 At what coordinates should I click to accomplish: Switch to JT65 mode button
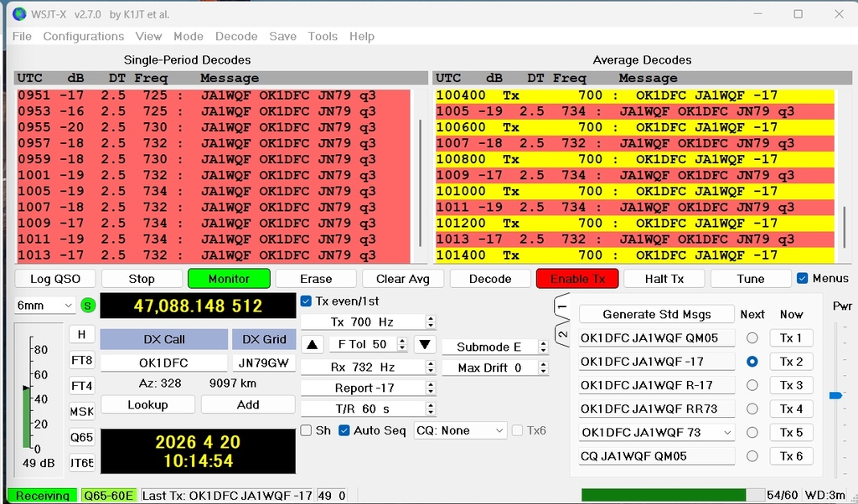(x=81, y=462)
